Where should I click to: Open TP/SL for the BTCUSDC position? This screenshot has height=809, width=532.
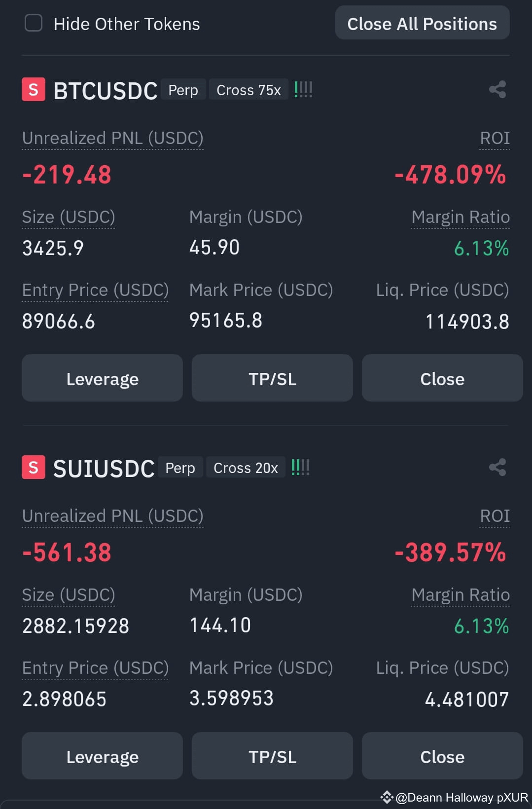click(272, 378)
